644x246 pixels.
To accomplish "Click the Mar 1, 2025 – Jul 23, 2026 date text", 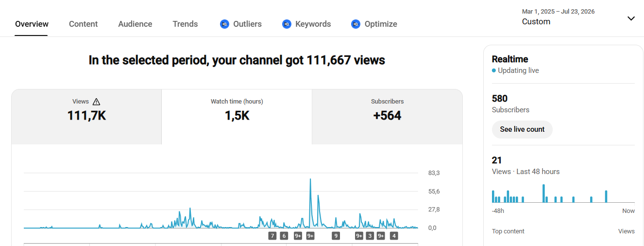I will click(x=558, y=12).
